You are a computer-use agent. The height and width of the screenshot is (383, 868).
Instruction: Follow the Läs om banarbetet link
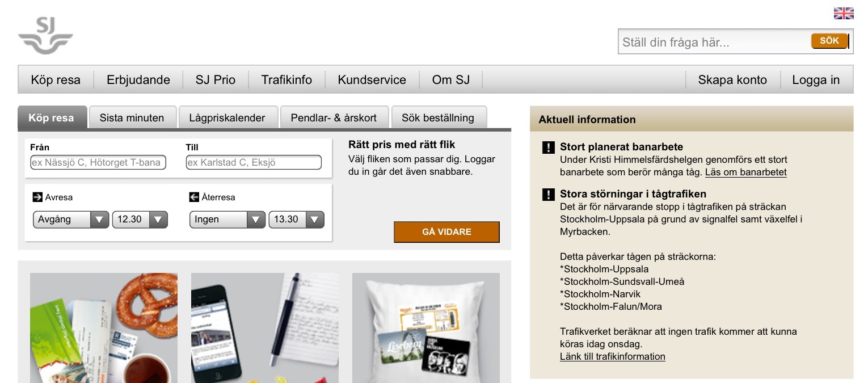(745, 172)
